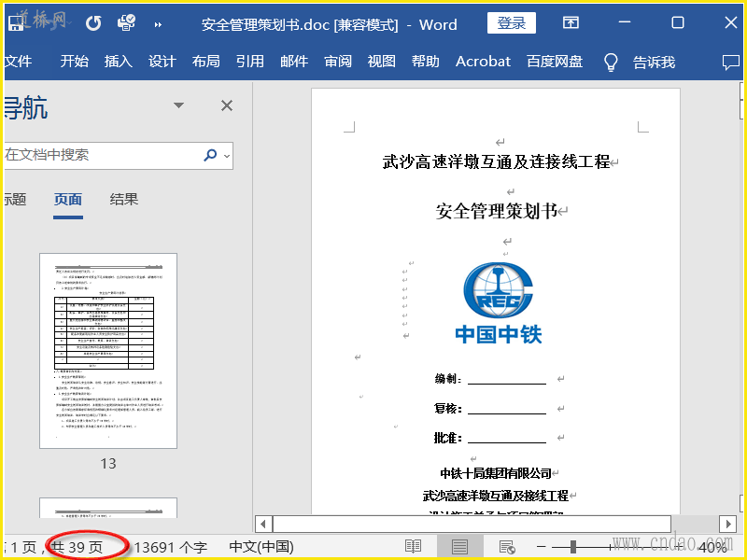Click the zoom out minus button
This screenshot has height=560, width=747.
[x=542, y=547]
